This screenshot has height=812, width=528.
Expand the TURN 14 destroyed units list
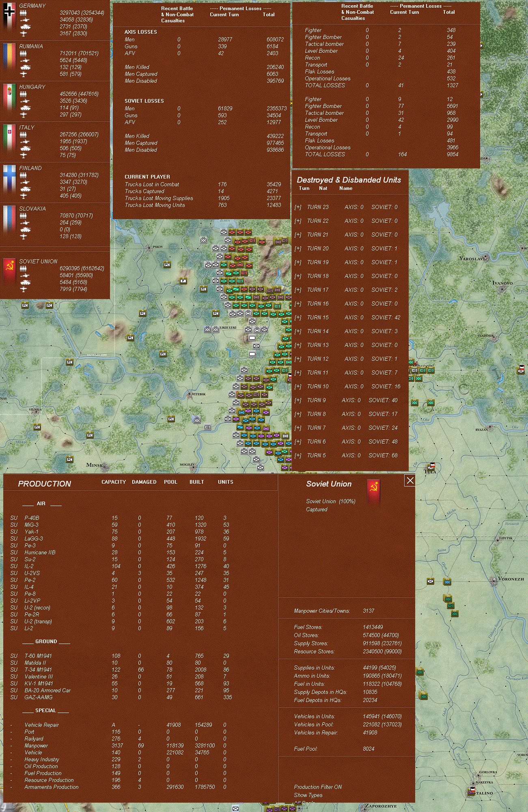point(298,332)
